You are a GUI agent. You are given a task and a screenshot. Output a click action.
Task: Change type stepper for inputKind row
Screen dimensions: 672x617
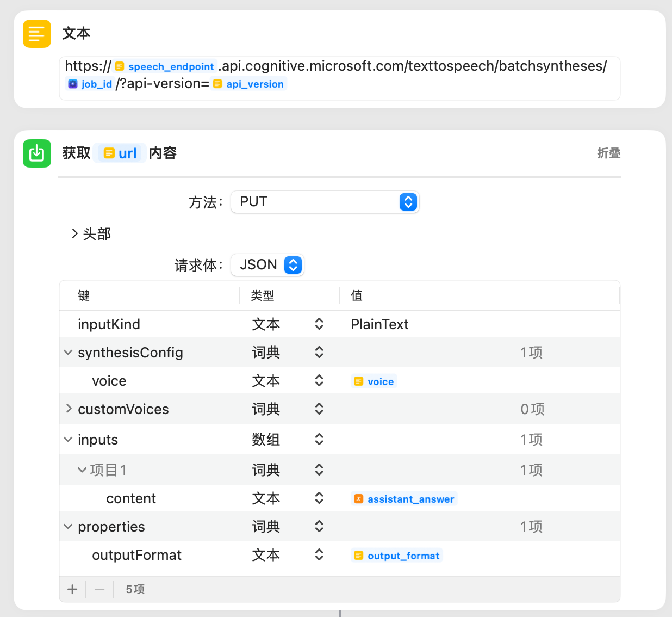pos(319,324)
